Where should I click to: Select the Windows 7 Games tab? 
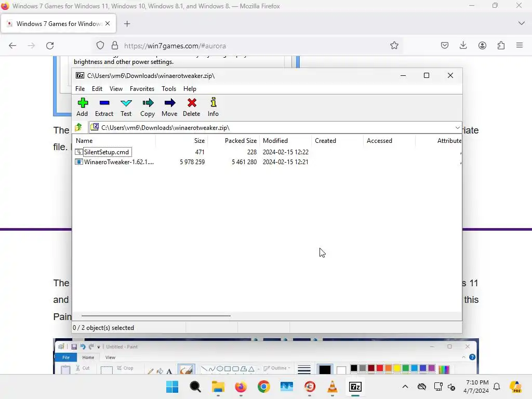(x=59, y=23)
